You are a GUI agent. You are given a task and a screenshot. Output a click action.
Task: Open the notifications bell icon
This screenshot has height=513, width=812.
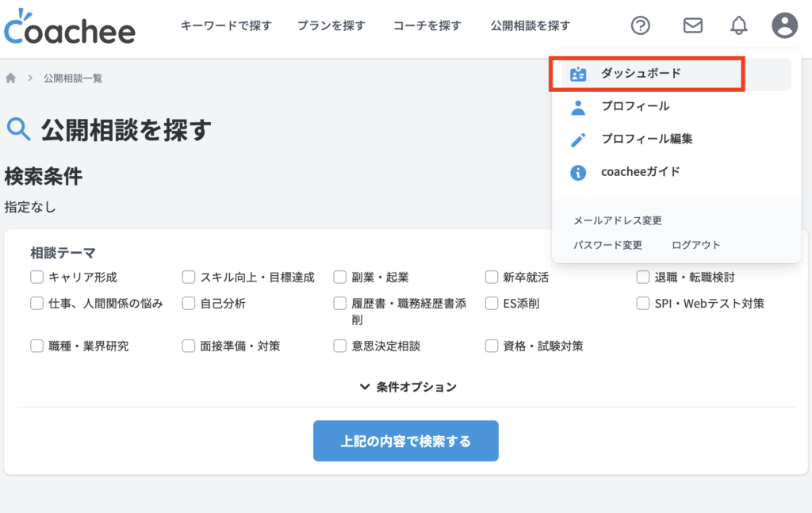pyautogui.click(x=738, y=25)
